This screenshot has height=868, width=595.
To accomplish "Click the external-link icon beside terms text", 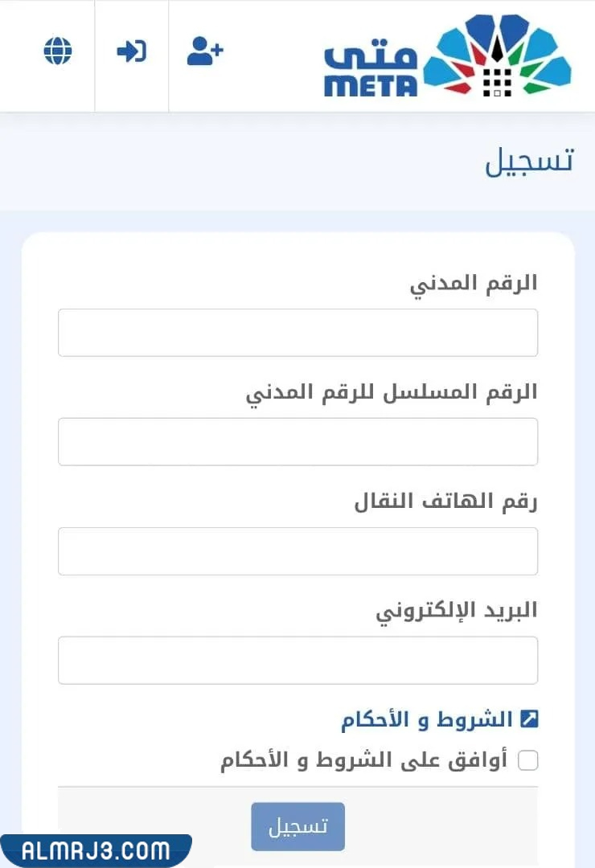I will (x=528, y=720).
